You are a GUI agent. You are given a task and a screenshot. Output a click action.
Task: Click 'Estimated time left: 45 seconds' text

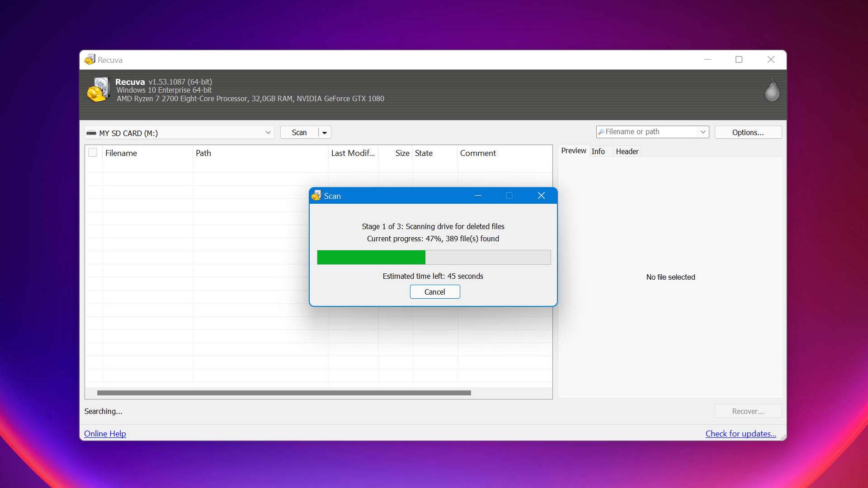(x=433, y=276)
